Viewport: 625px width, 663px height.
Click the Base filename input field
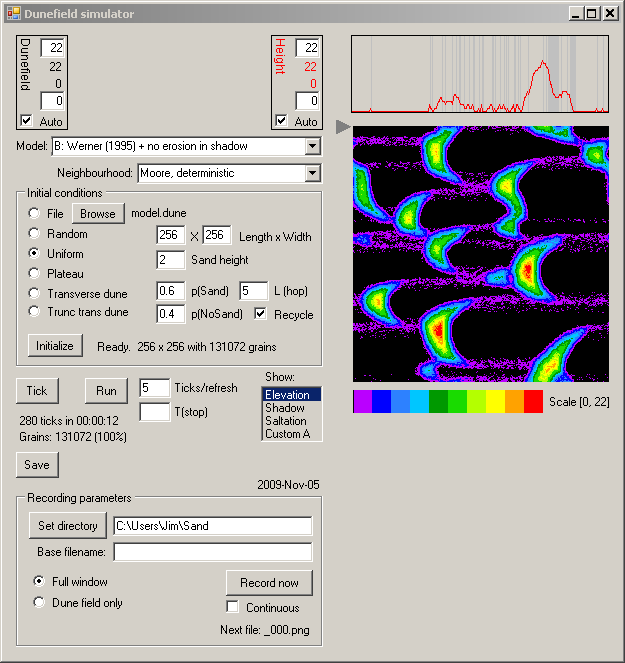[212, 552]
